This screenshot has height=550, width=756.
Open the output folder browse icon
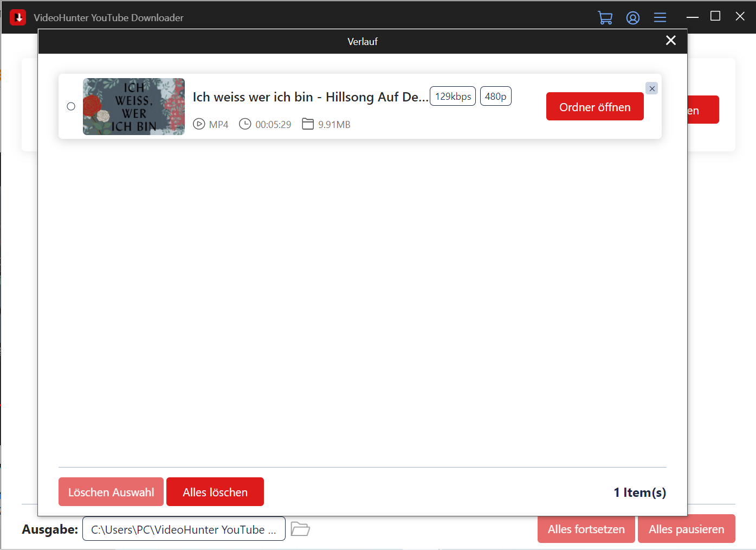pos(300,529)
